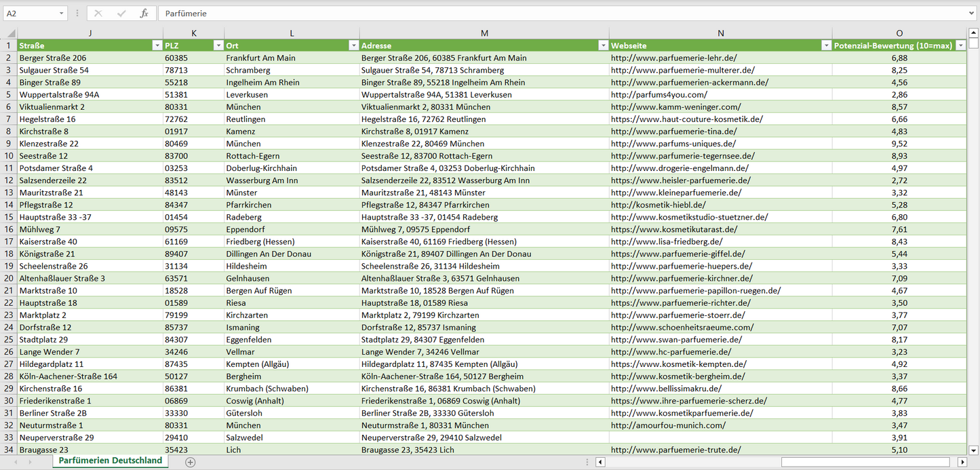Click the horizontal scrollbar right arrow
This screenshot has width=980, height=470.
click(x=962, y=462)
